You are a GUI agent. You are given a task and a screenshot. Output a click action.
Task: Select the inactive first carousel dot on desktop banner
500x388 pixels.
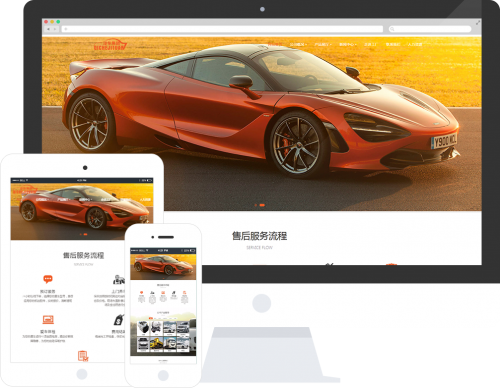pyautogui.click(x=256, y=205)
